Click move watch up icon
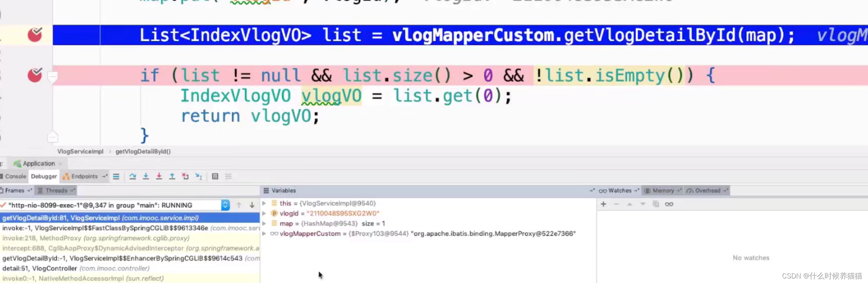 click(x=630, y=204)
